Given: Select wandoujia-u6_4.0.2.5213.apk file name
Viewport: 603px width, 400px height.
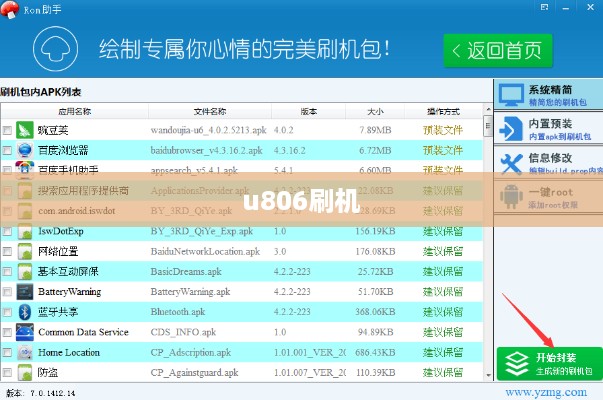Looking at the screenshot, I should (208, 130).
